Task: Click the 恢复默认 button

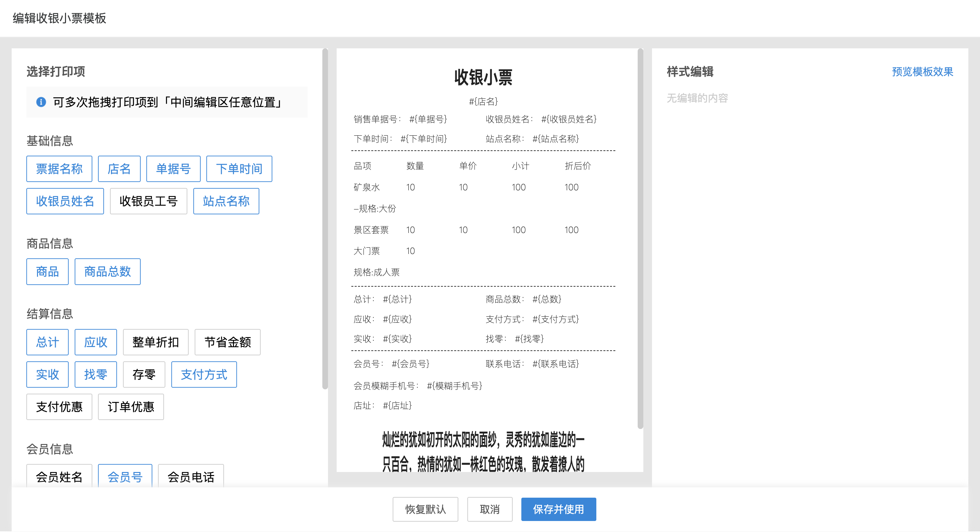Action: (425, 509)
